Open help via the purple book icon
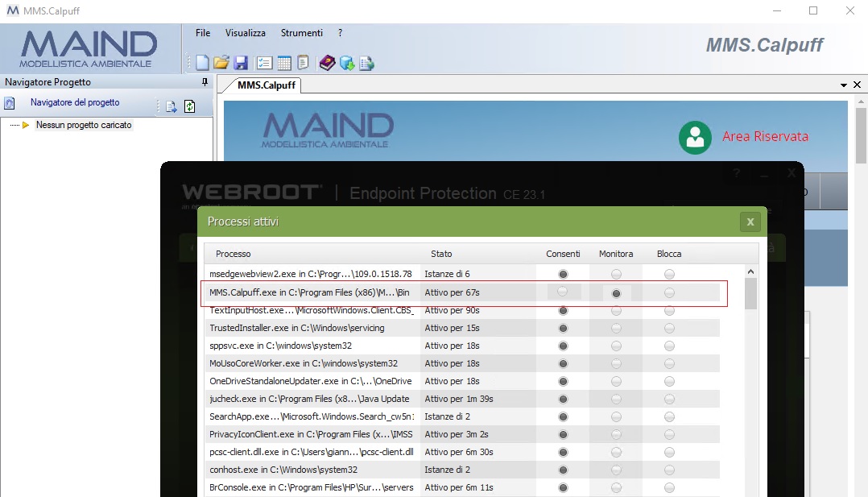868x497 pixels. [x=327, y=63]
